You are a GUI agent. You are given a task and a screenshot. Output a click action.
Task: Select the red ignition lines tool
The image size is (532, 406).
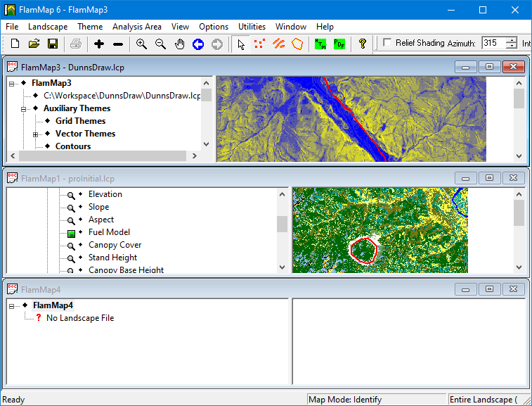[x=278, y=44]
